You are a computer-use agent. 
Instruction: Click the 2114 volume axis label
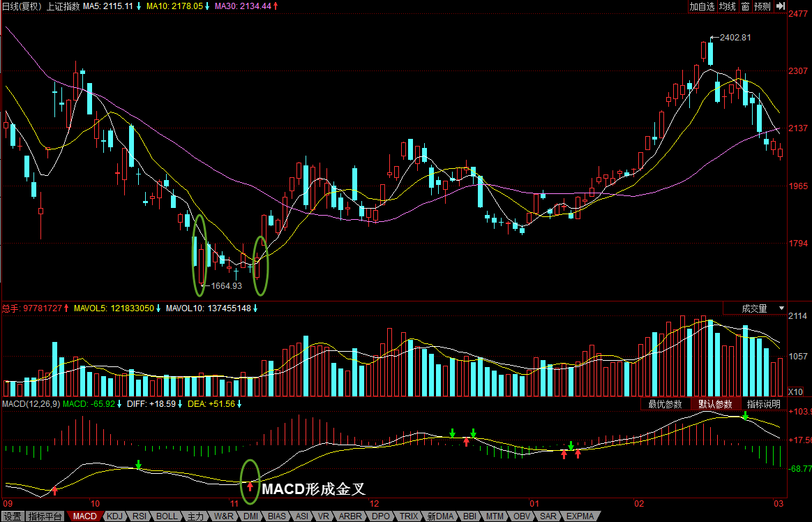797,316
